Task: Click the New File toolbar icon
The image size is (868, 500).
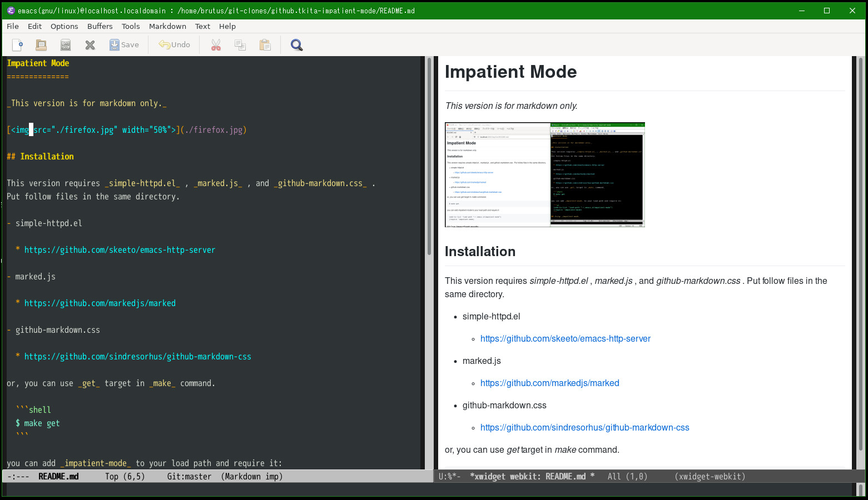Action: (x=17, y=45)
